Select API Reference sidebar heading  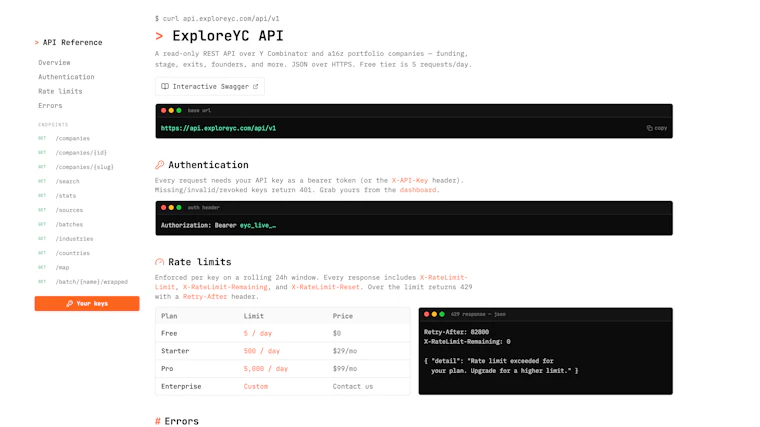click(x=72, y=42)
